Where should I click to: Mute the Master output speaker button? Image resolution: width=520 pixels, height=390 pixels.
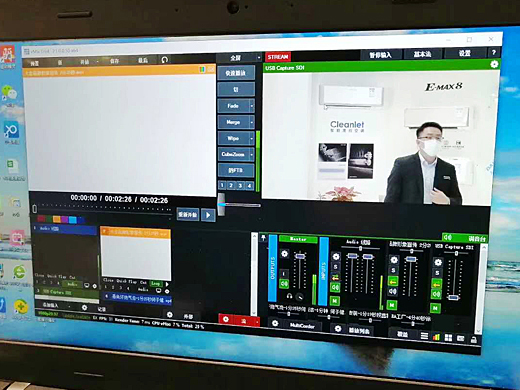pos(284,284)
